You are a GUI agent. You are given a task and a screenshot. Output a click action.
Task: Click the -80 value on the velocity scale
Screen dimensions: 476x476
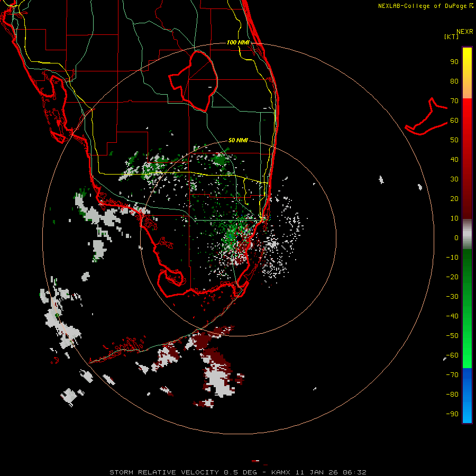point(452,395)
